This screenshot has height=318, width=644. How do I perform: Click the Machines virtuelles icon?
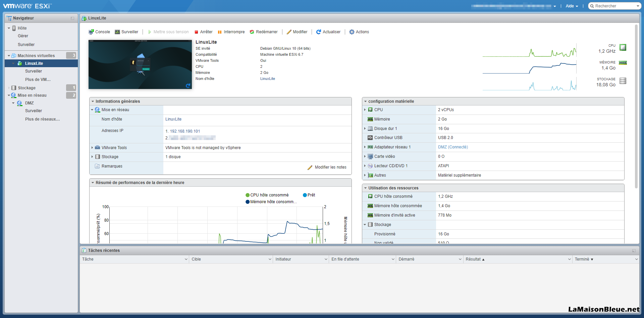coord(14,56)
